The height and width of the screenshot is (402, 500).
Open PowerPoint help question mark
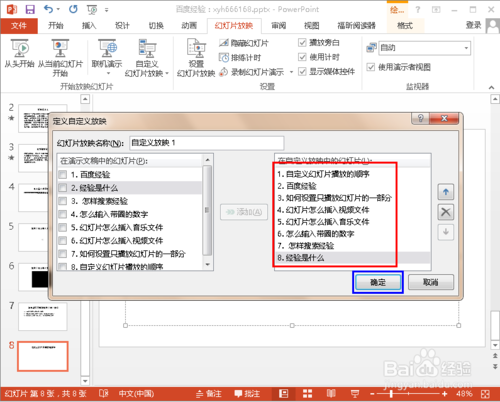click(x=418, y=9)
